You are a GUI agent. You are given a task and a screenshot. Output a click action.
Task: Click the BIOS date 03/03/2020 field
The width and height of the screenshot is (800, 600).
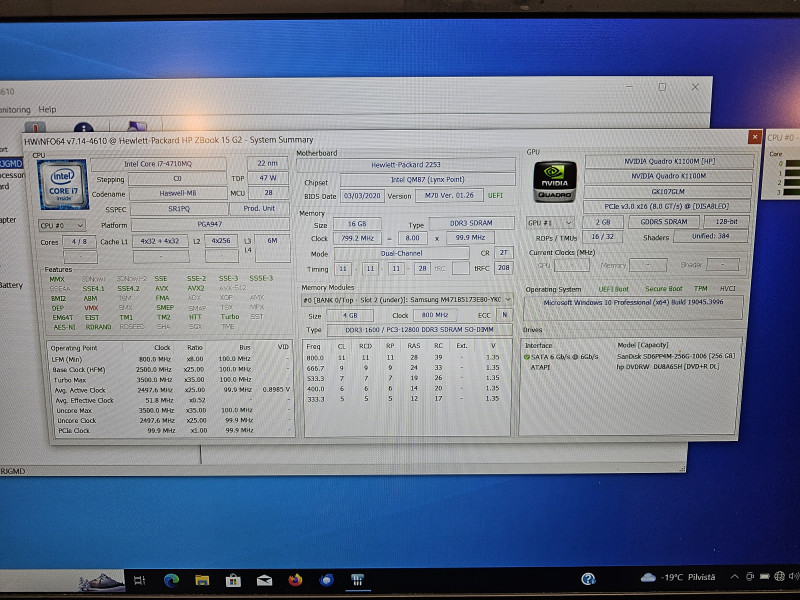pyautogui.click(x=362, y=196)
